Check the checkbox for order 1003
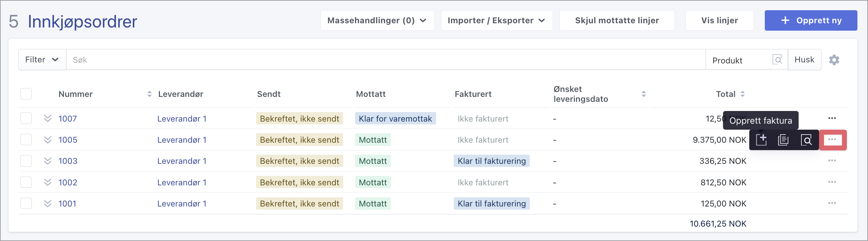 click(x=26, y=161)
